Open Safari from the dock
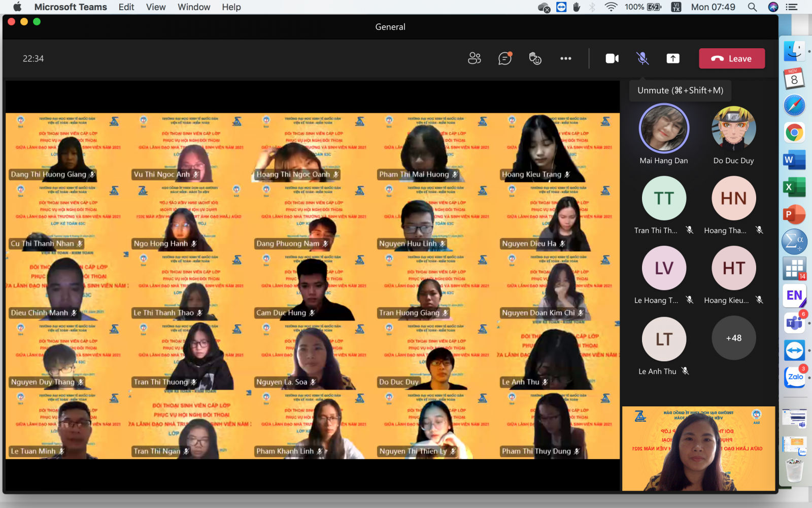The width and height of the screenshot is (812, 508). (794, 106)
